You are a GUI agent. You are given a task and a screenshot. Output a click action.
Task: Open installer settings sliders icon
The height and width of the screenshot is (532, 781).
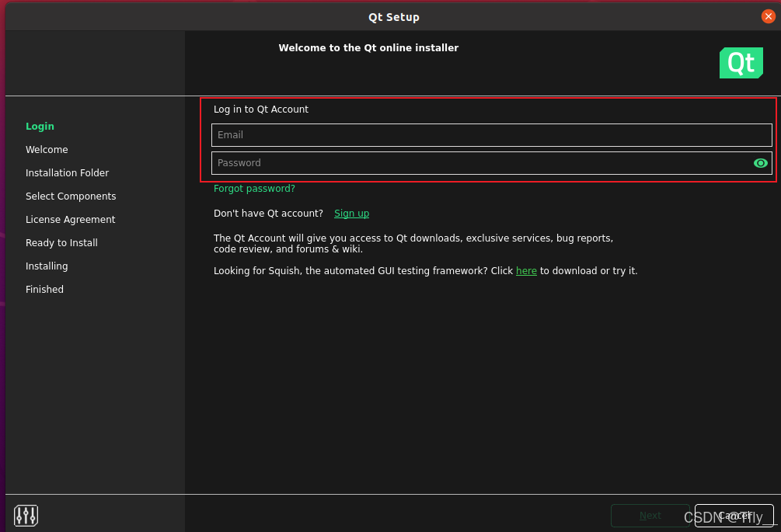tap(26, 516)
